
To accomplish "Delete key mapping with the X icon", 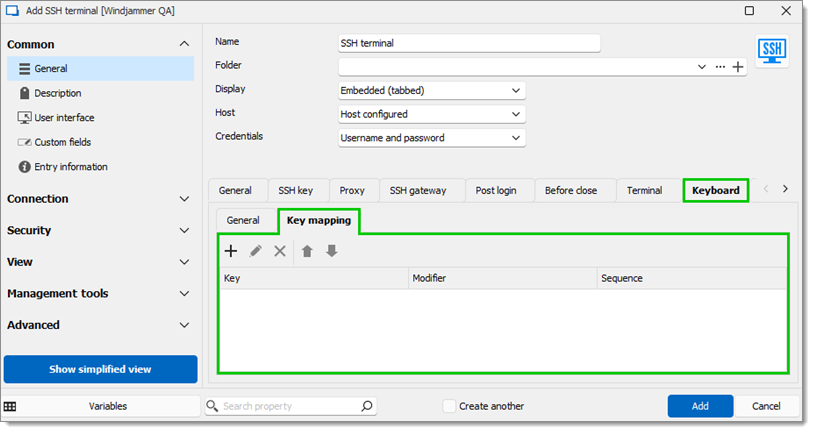I will (x=280, y=251).
